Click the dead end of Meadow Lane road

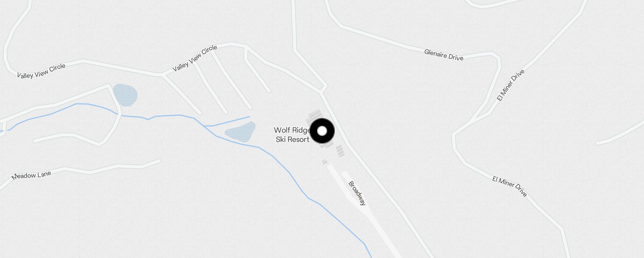point(159,160)
